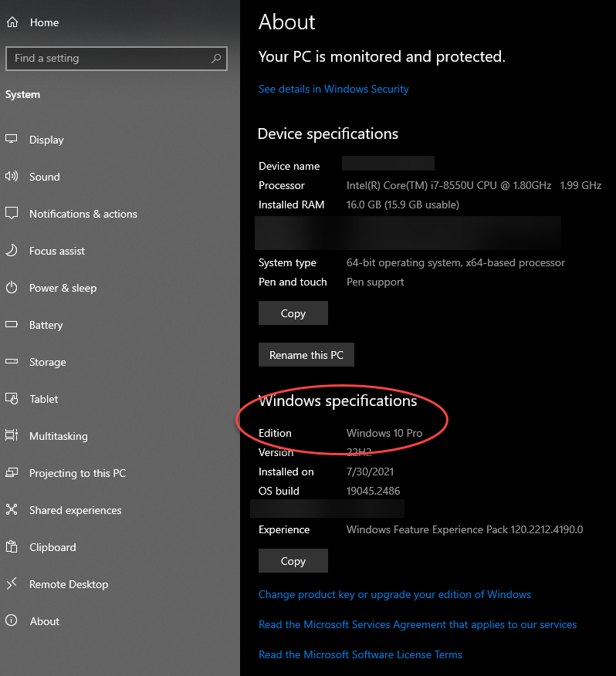Click the magnifier icon in search box

point(216,58)
